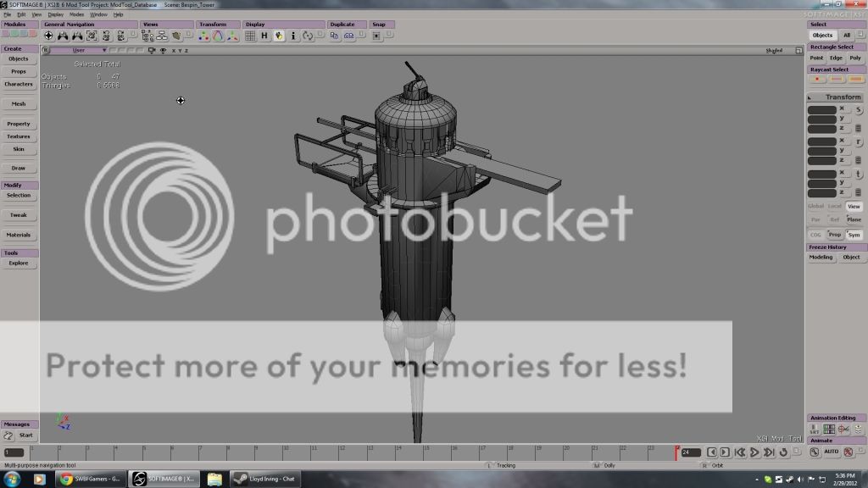Click the Objects select filter button

[x=822, y=35]
